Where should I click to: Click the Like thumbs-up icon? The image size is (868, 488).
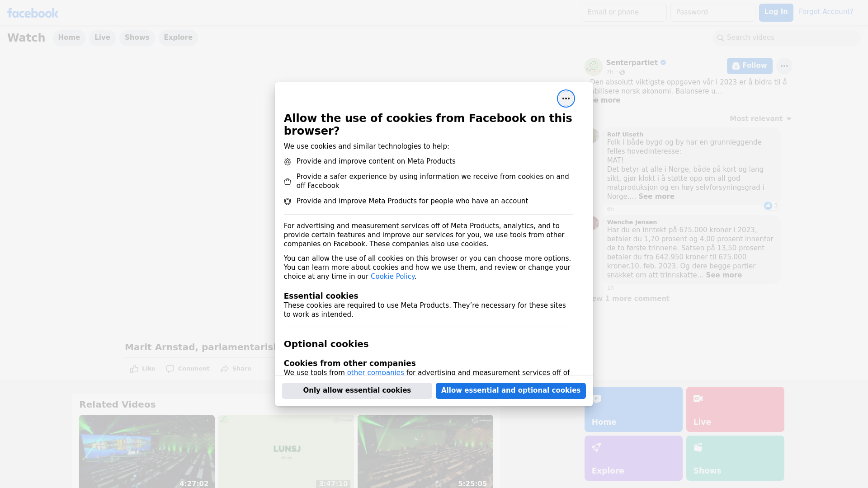click(x=134, y=369)
